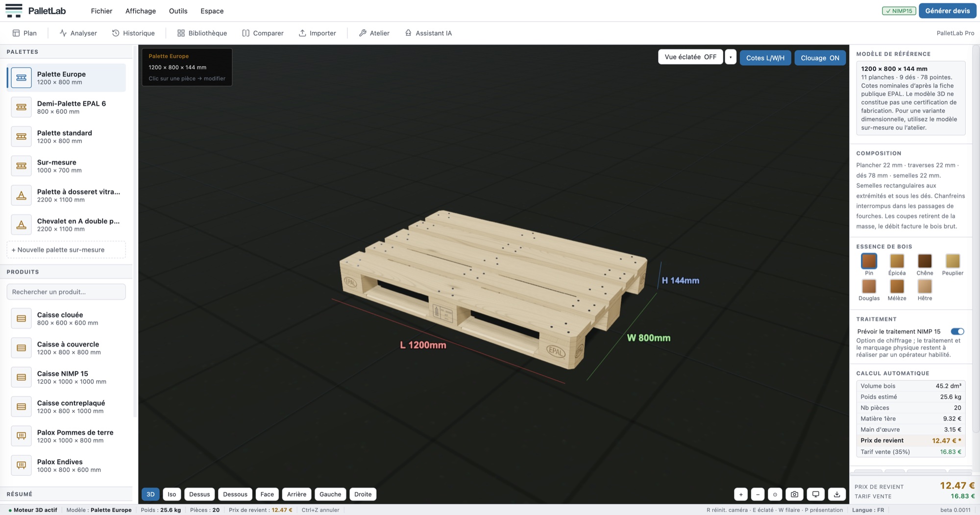The height and width of the screenshot is (515, 980).
Task: Choose the Palette à dosseret vitrage icon
Action: point(21,195)
